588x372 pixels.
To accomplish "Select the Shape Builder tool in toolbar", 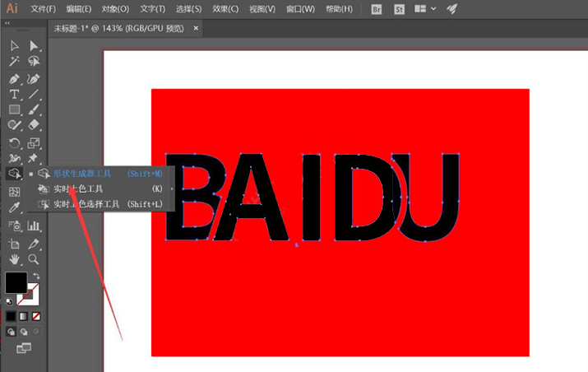I will click(14, 174).
